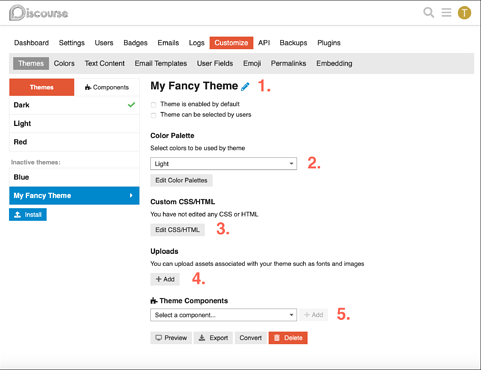Screen dimensions: 481x370
Task: Open the Backups admin tab
Action: pos(293,43)
